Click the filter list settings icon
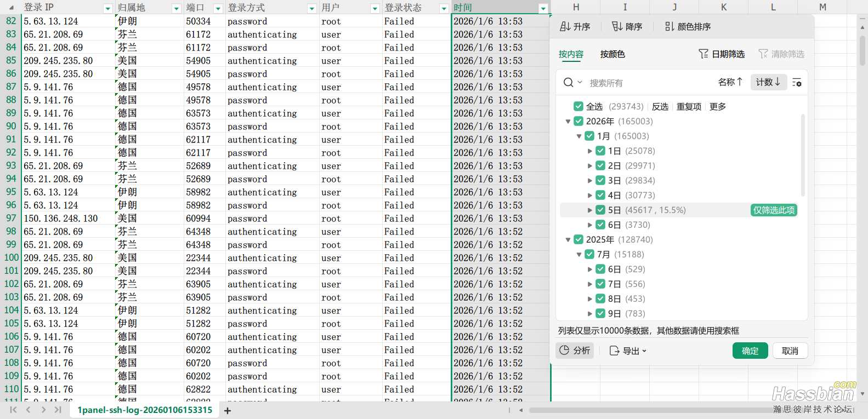The height and width of the screenshot is (419, 868). pyautogui.click(x=797, y=83)
